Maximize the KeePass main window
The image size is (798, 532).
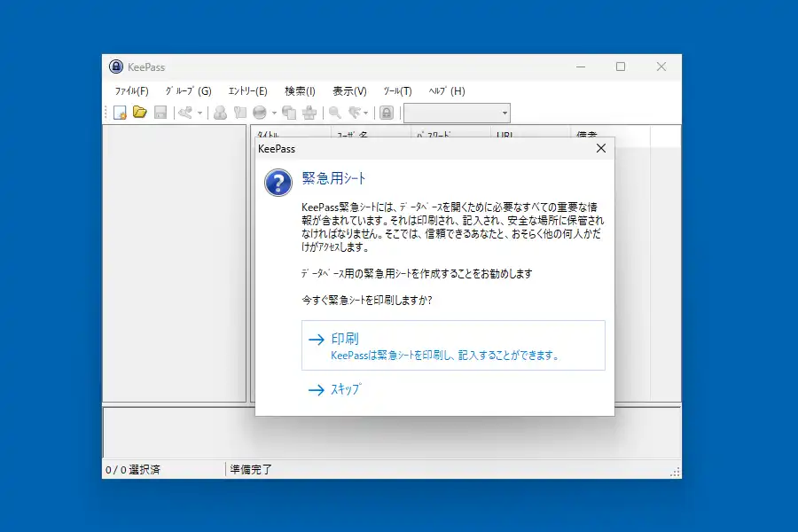click(621, 66)
